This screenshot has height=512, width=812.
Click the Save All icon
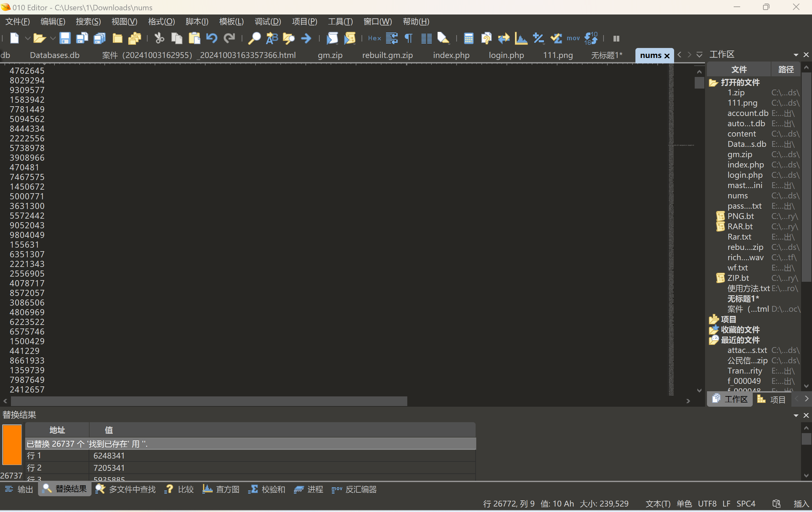[x=100, y=38]
